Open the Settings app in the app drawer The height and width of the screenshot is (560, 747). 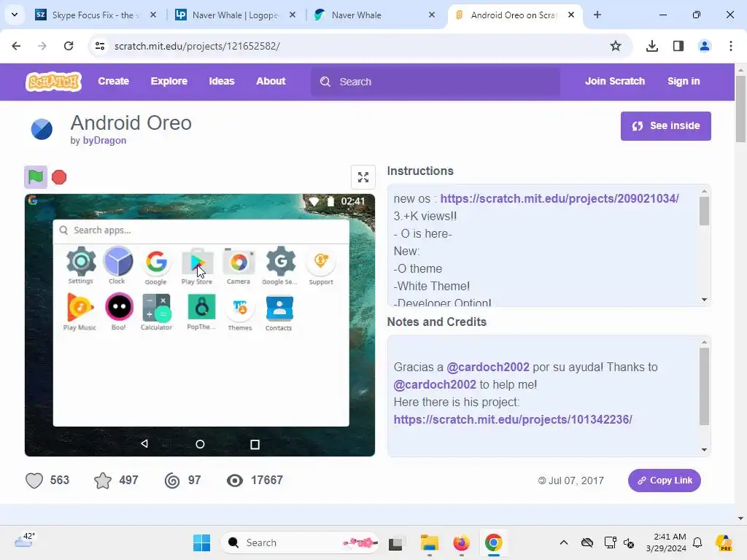click(x=81, y=265)
